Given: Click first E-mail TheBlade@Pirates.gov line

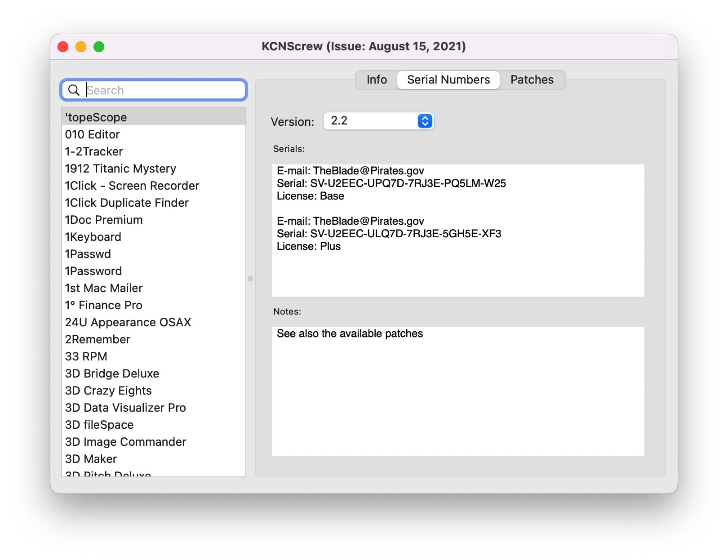Looking at the screenshot, I should [x=350, y=171].
